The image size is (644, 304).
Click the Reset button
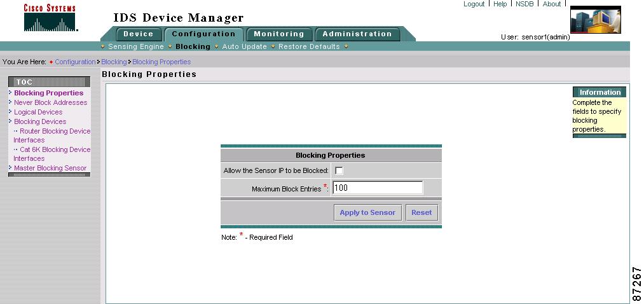(x=421, y=213)
